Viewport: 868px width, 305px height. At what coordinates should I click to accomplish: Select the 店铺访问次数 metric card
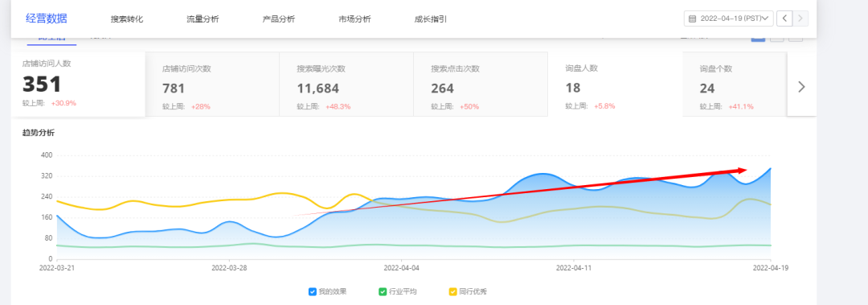[212, 84]
